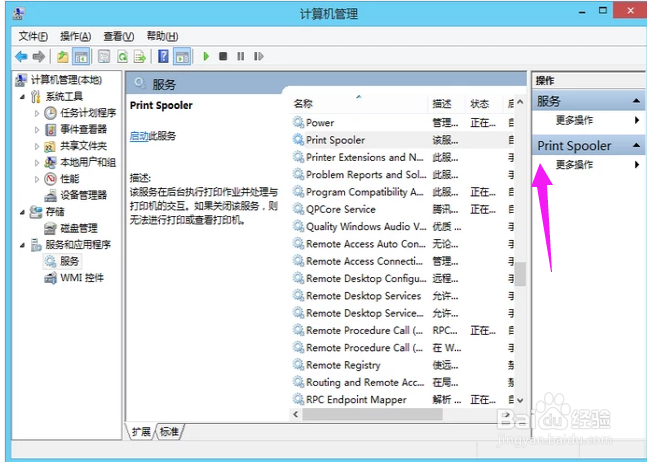Collapse the 系统工具 tree node
Viewport: 647px width, 462px height.
point(22,97)
